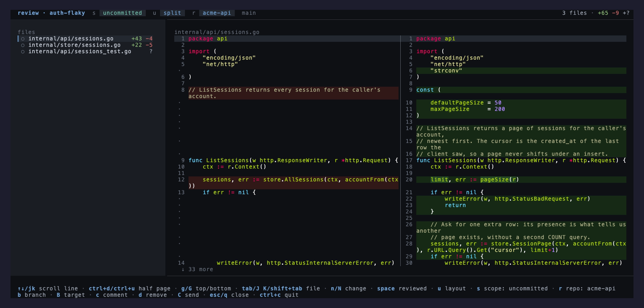Screen dimensions: 644x308
Task: Click 'func ListSessions' line in right pane
Action: click(521, 160)
